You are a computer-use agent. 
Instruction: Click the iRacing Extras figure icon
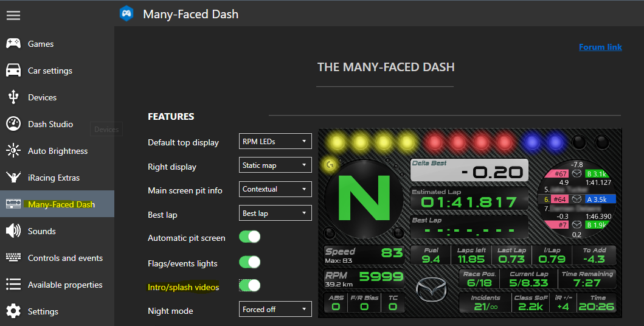click(13, 178)
